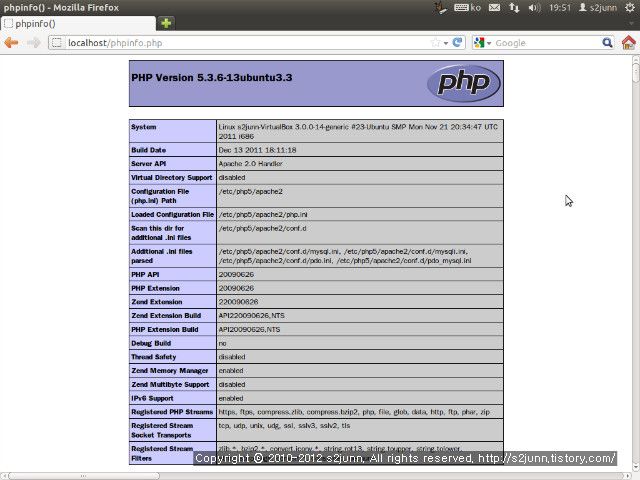Click the 19:51 clock in the panel
The image size is (640, 480).
pos(560,7)
